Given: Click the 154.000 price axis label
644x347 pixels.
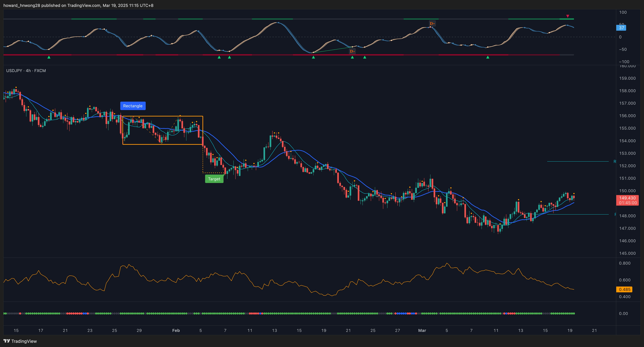Looking at the screenshot, I should (627, 141).
